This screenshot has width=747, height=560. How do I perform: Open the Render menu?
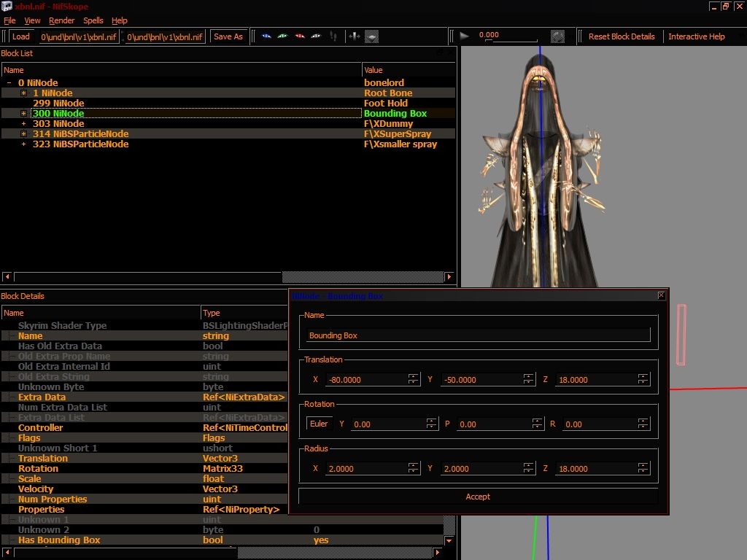point(61,20)
